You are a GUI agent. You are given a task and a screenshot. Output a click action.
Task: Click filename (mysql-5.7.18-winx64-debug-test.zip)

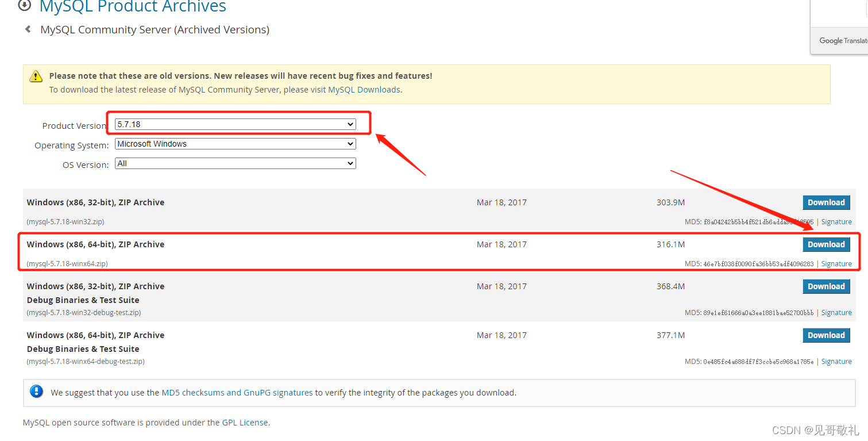click(x=86, y=362)
